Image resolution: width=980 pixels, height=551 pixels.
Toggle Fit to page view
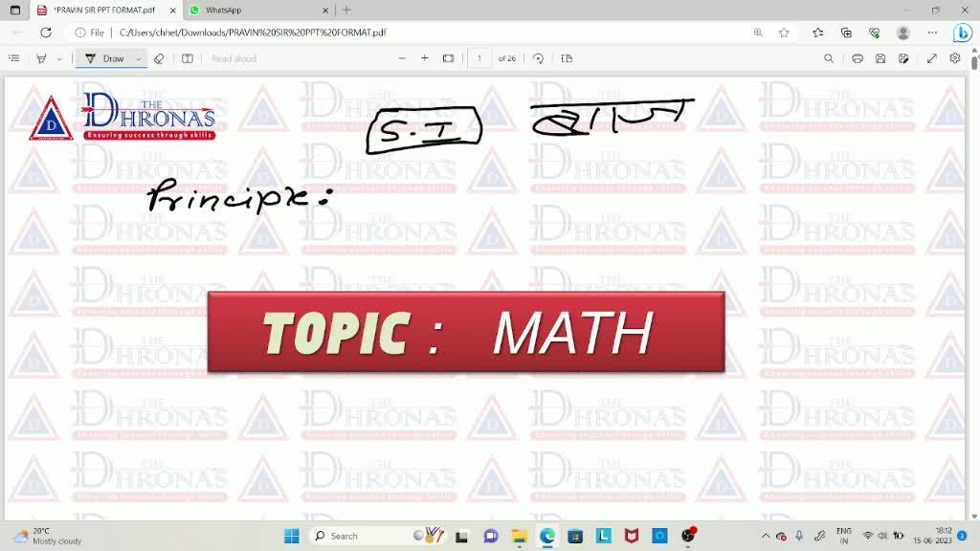[448, 58]
